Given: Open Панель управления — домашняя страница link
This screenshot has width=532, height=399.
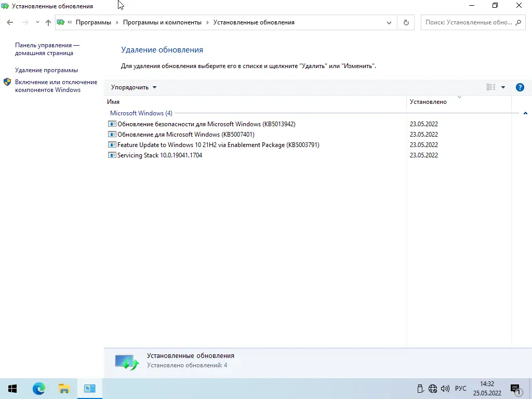Looking at the screenshot, I should click(47, 49).
